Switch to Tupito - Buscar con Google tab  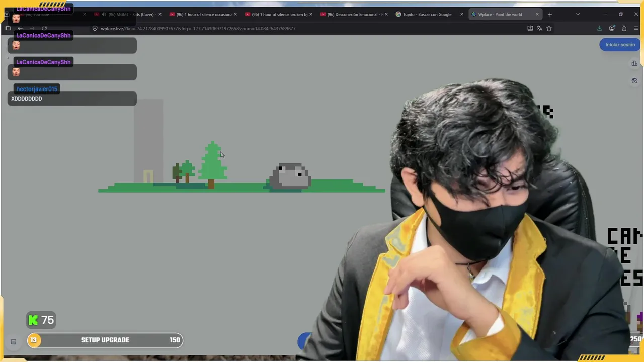point(429,14)
